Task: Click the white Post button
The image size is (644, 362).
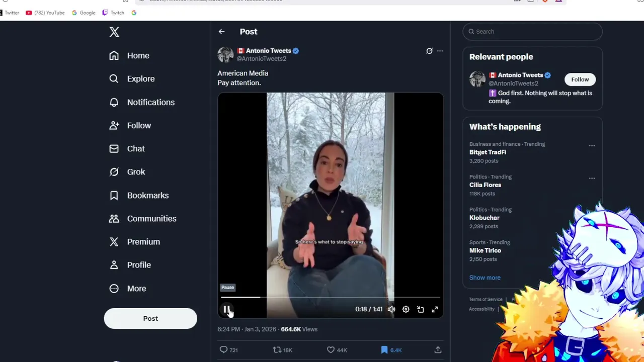Action: [x=150, y=318]
